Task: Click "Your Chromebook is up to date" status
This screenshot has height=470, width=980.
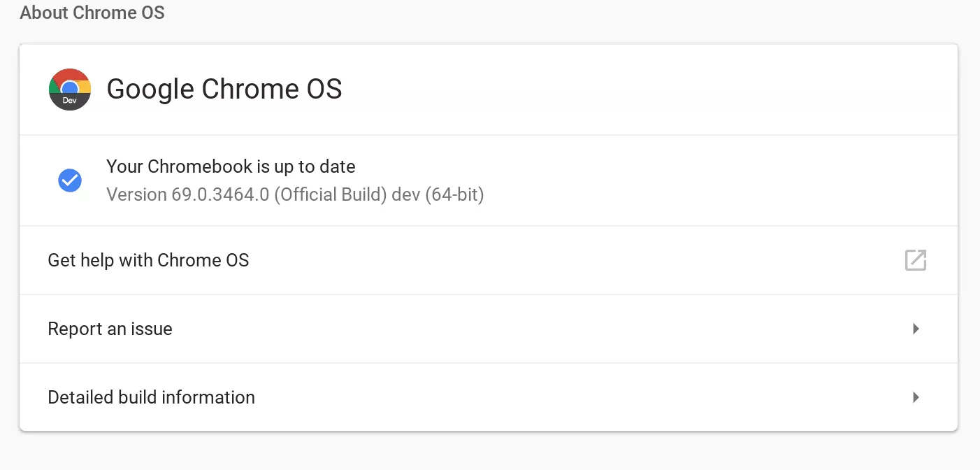Action: 231,166
